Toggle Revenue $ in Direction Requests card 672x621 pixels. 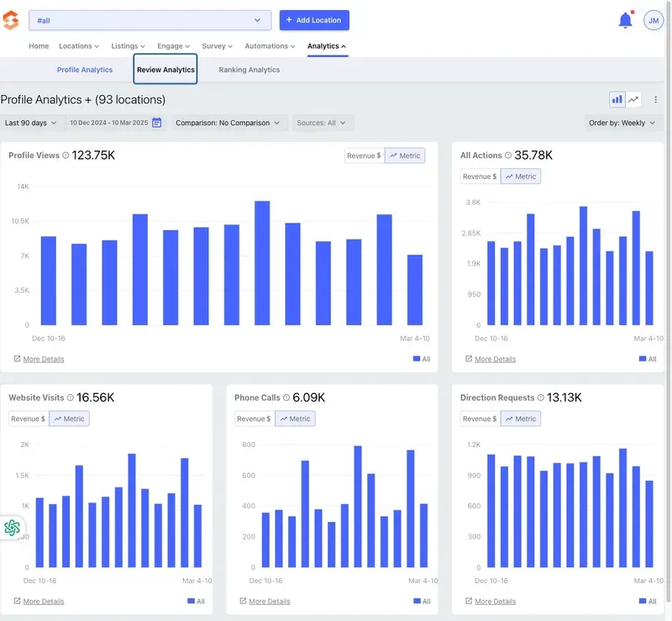(480, 418)
